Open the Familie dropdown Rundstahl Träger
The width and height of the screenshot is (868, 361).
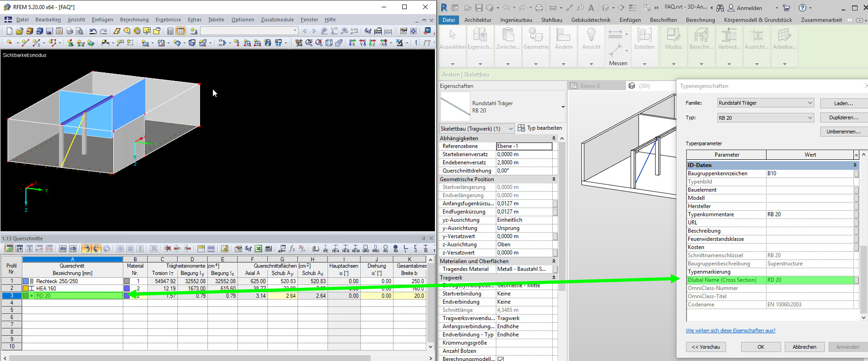[766, 103]
